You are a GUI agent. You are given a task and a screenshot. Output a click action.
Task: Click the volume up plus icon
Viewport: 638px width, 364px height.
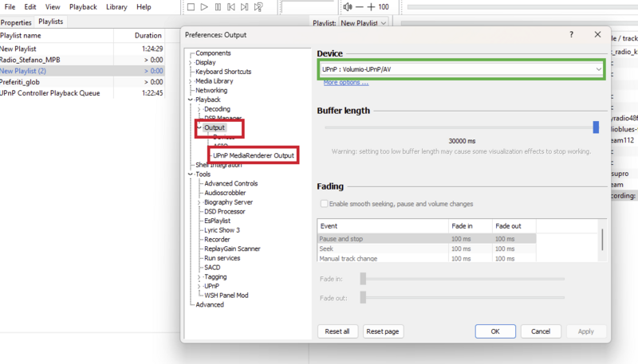point(371,7)
